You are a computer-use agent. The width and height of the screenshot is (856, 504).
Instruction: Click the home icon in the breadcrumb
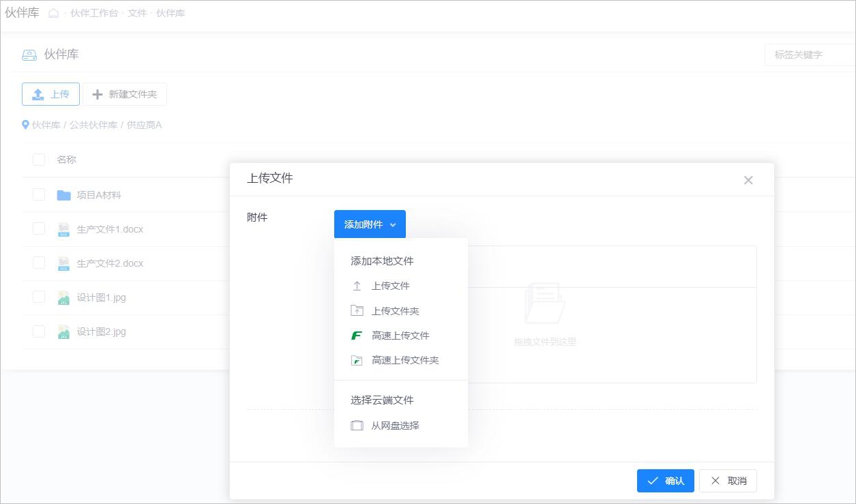point(54,13)
